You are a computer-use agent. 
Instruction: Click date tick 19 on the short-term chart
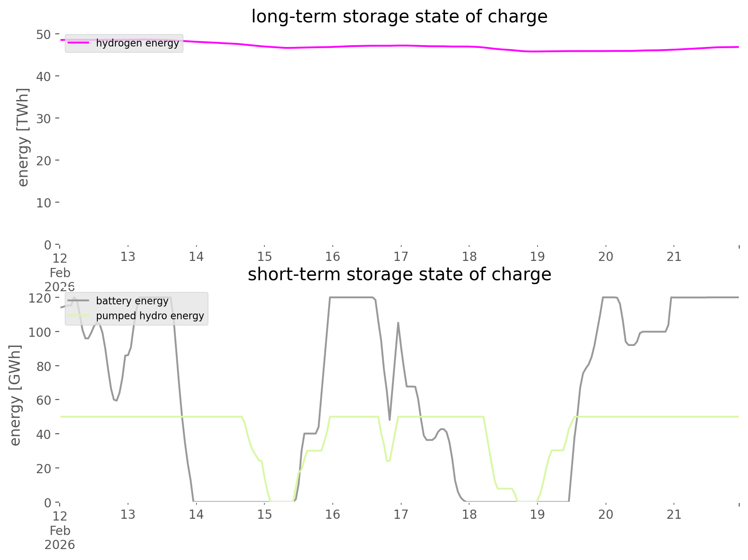click(x=538, y=514)
